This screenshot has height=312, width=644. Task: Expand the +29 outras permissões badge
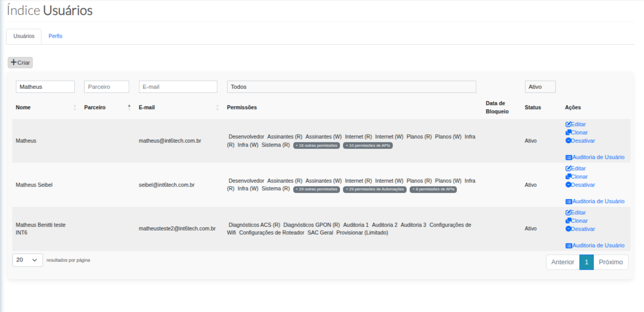[x=316, y=189]
